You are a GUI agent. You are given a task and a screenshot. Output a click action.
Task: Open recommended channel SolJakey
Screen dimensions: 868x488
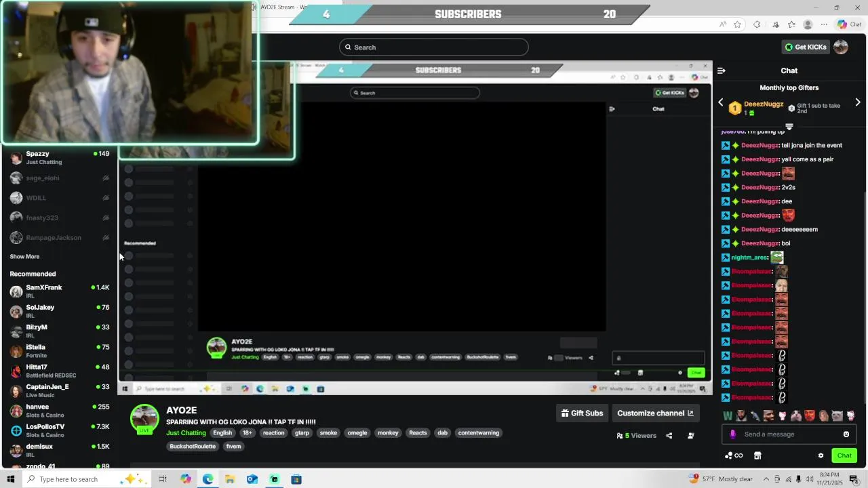59,311
